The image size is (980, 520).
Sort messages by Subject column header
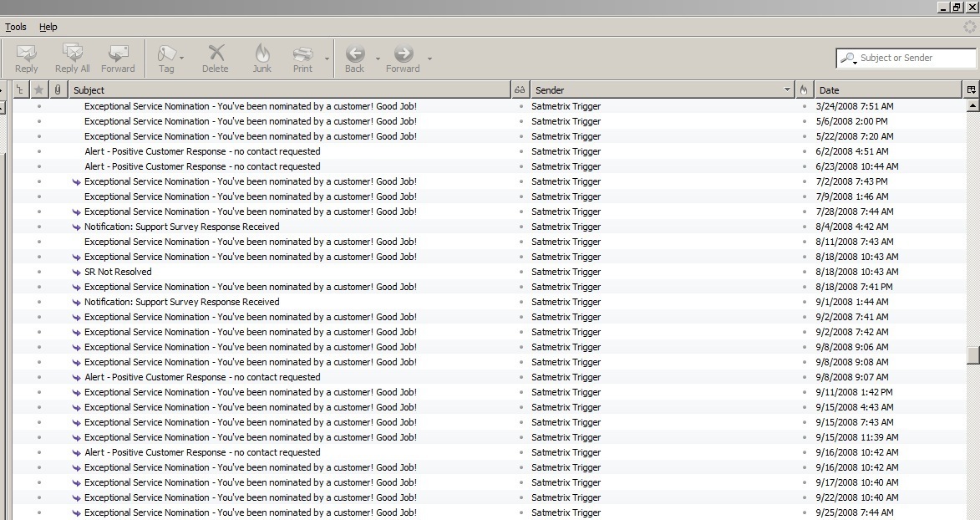pyautogui.click(x=284, y=89)
